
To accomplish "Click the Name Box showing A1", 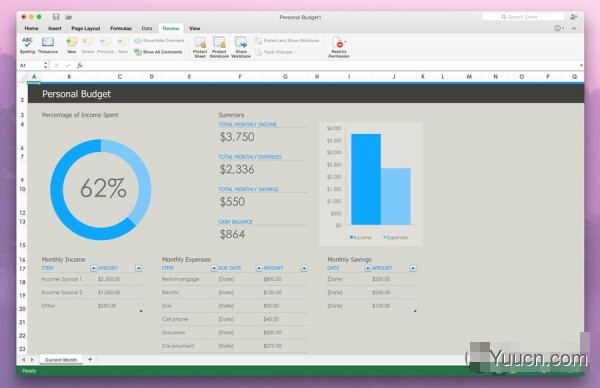I will [x=31, y=65].
